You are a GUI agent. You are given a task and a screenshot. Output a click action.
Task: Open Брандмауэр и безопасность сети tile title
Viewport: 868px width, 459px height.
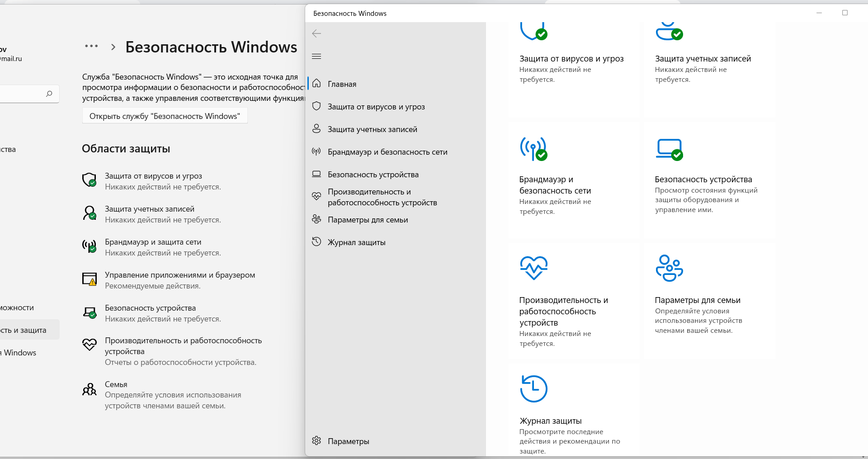pyautogui.click(x=555, y=185)
